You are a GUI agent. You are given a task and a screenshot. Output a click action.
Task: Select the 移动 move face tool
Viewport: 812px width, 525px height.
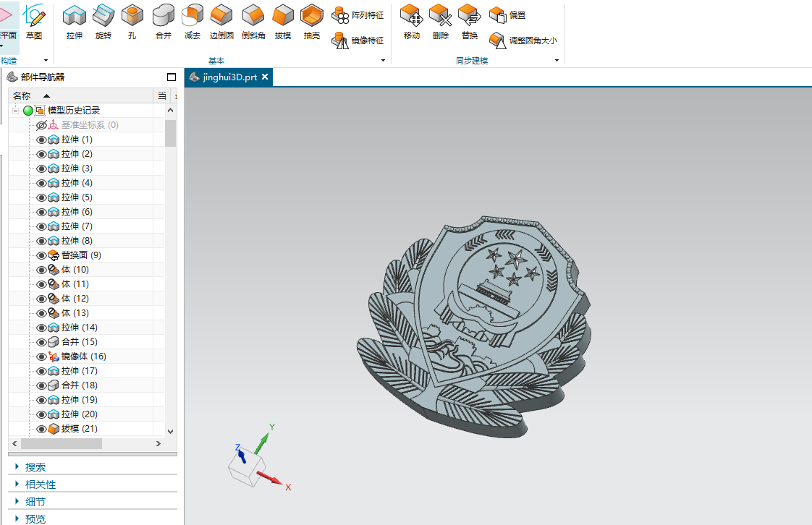pos(412,22)
